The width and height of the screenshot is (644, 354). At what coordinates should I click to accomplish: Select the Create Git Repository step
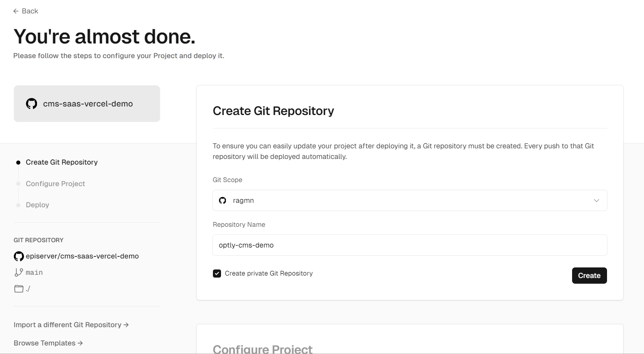62,162
